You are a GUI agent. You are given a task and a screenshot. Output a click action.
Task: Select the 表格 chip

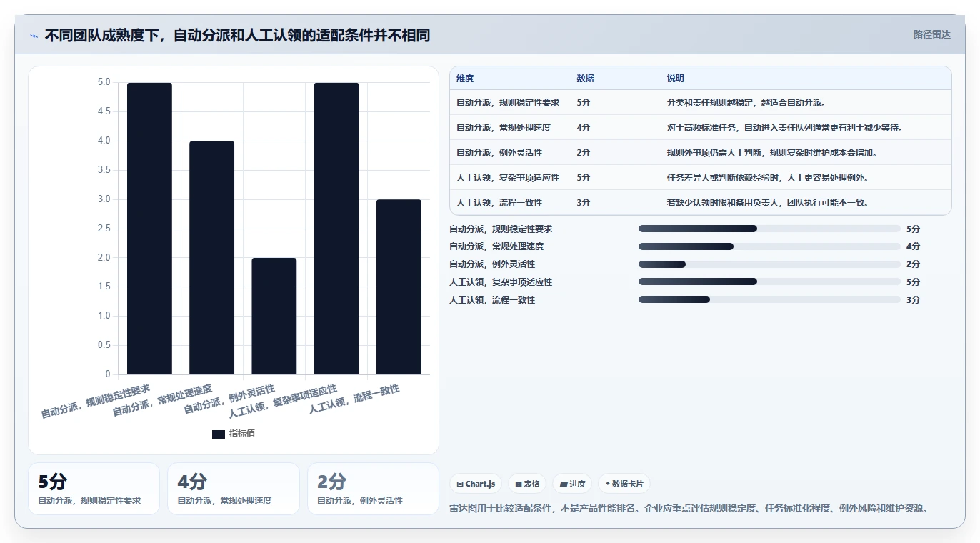click(x=527, y=484)
